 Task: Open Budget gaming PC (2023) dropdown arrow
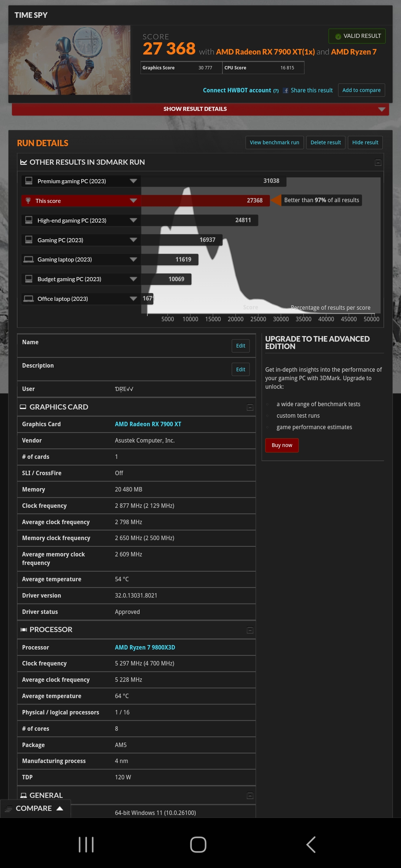pos(133,279)
